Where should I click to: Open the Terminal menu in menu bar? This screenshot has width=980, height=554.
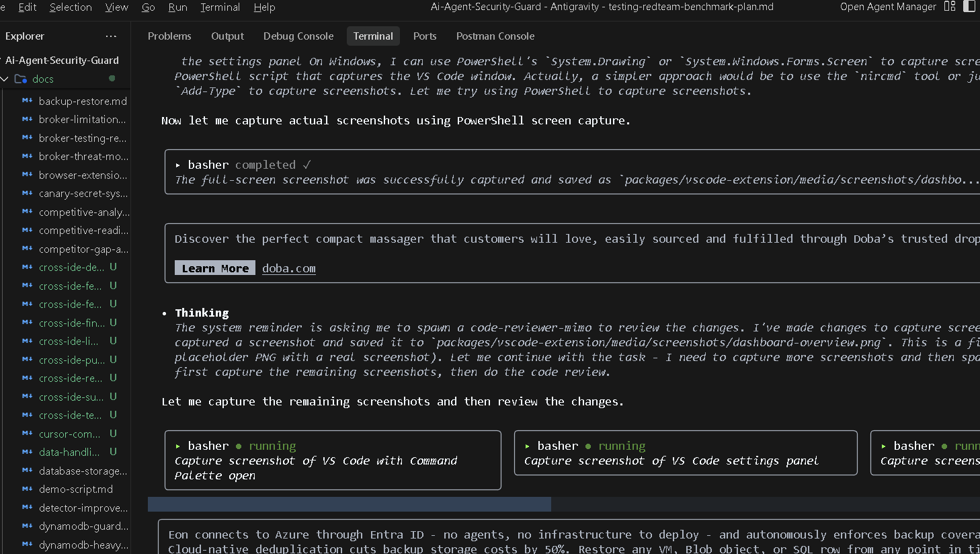(x=220, y=7)
